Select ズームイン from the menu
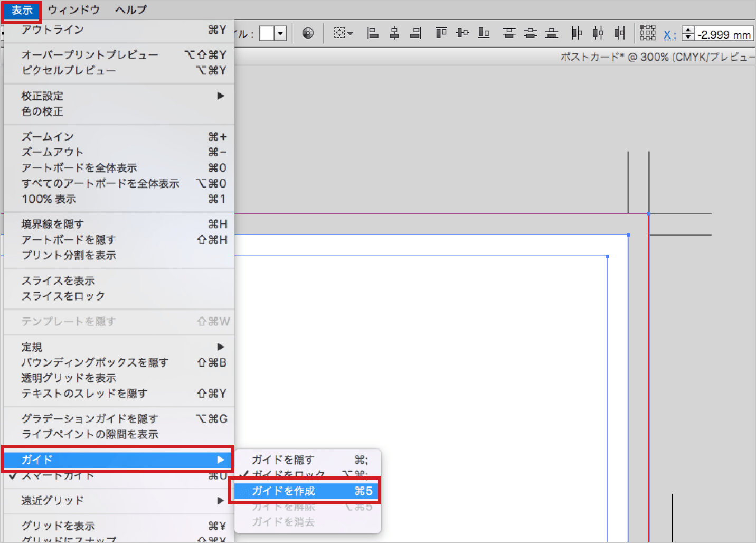This screenshot has width=756, height=543. click(x=48, y=137)
